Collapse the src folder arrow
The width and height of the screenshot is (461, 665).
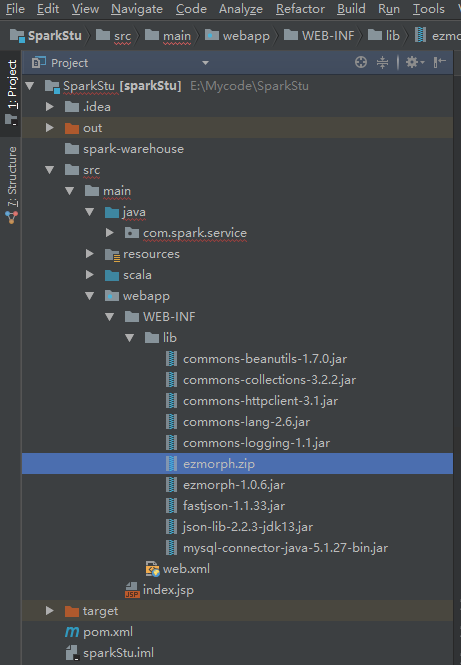[x=50, y=170]
